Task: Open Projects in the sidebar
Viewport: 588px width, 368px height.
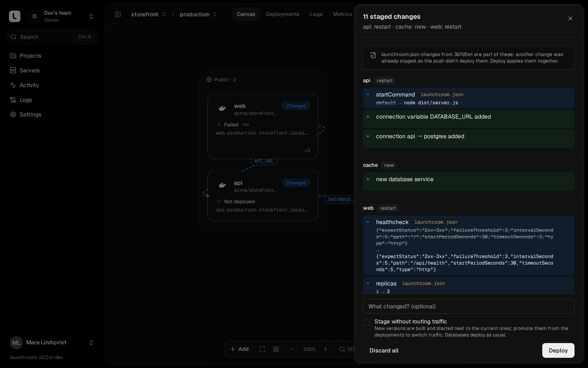Action: coord(52,56)
